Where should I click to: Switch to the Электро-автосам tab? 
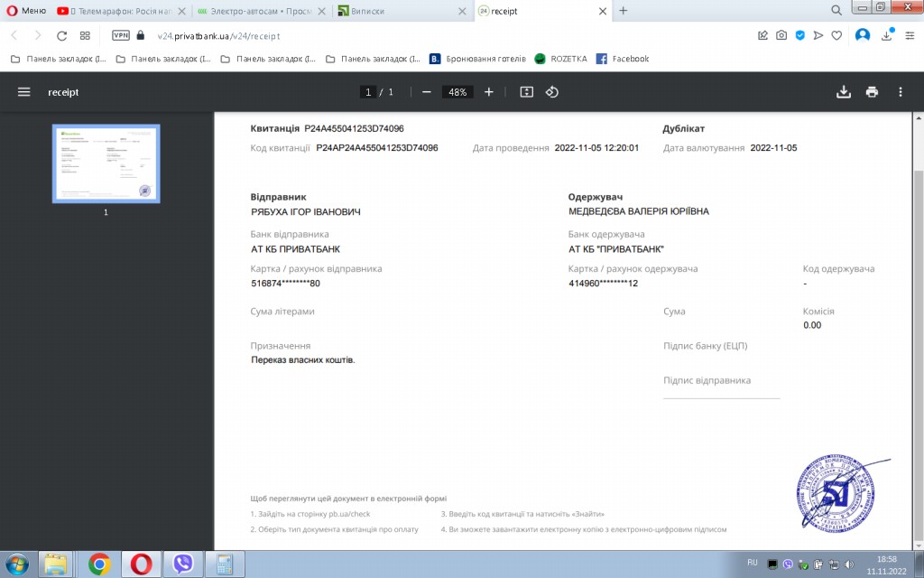(x=262, y=11)
